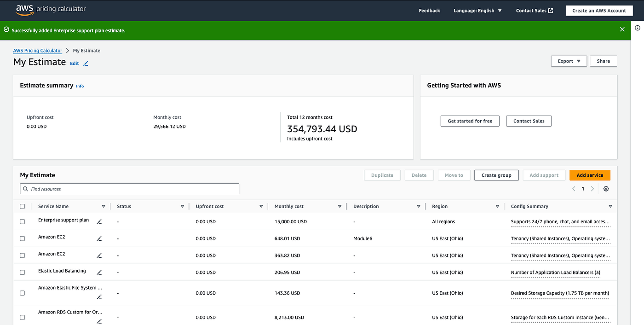644x325 pixels.
Task: Open table preferences gear icon
Action: (x=606, y=189)
